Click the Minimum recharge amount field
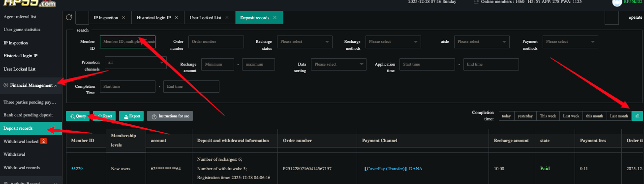The height and width of the screenshot is (184, 644). pyautogui.click(x=217, y=65)
